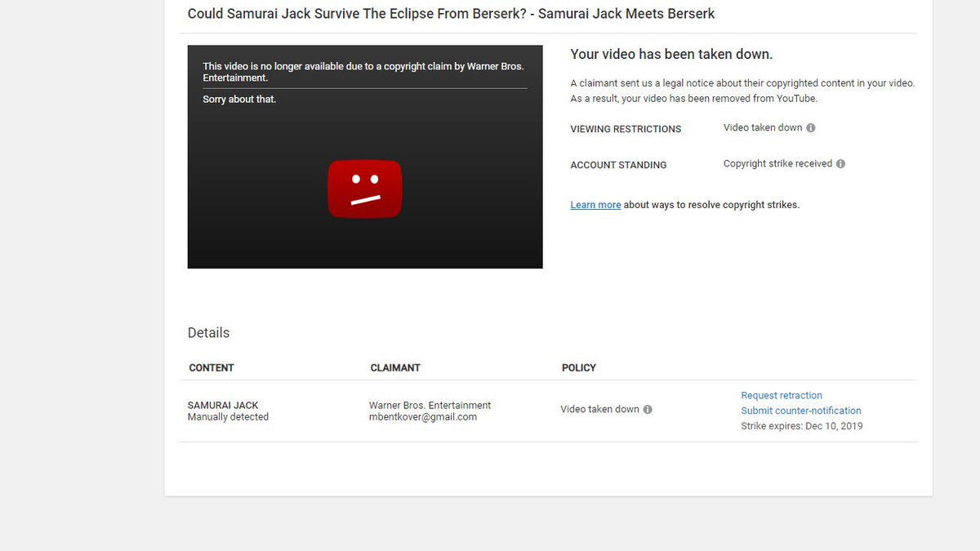Click 'Manually detected' text

point(228,417)
